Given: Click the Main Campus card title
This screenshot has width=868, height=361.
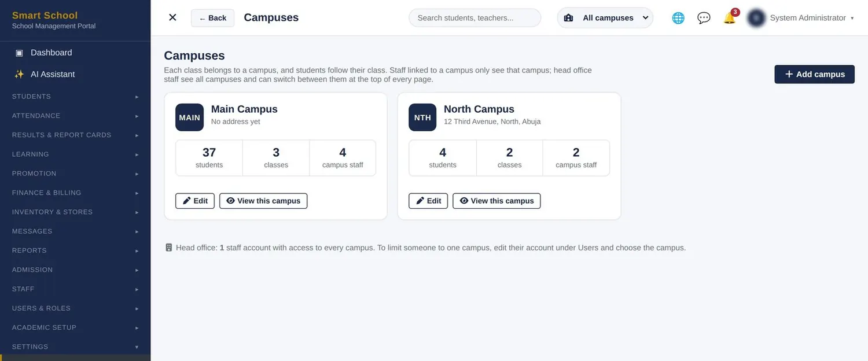Looking at the screenshot, I should [x=244, y=109].
